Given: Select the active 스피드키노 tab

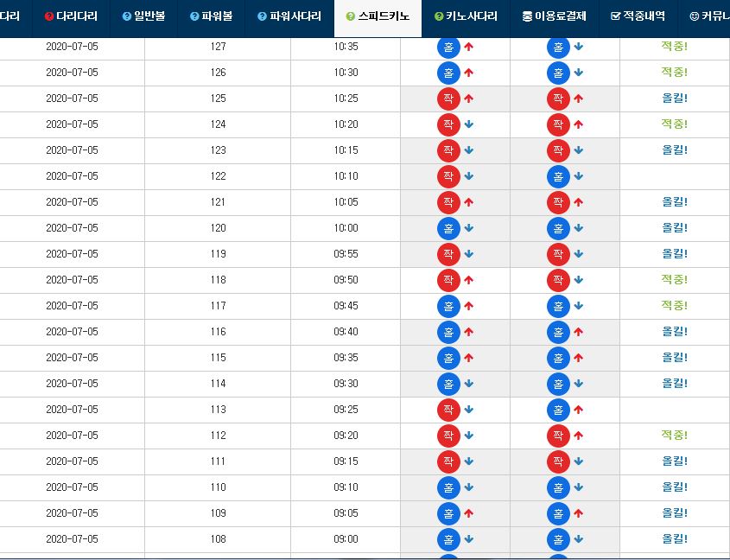Looking at the screenshot, I should [378, 16].
